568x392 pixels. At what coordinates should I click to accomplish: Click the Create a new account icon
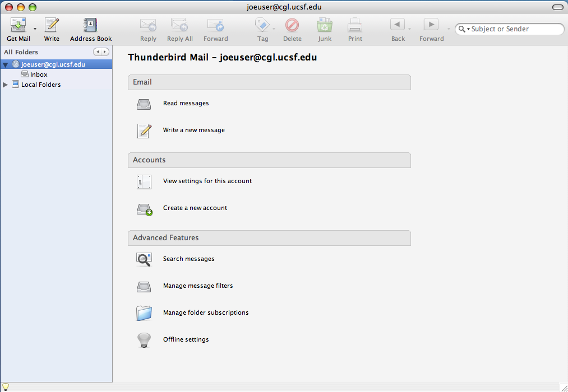[x=145, y=210]
